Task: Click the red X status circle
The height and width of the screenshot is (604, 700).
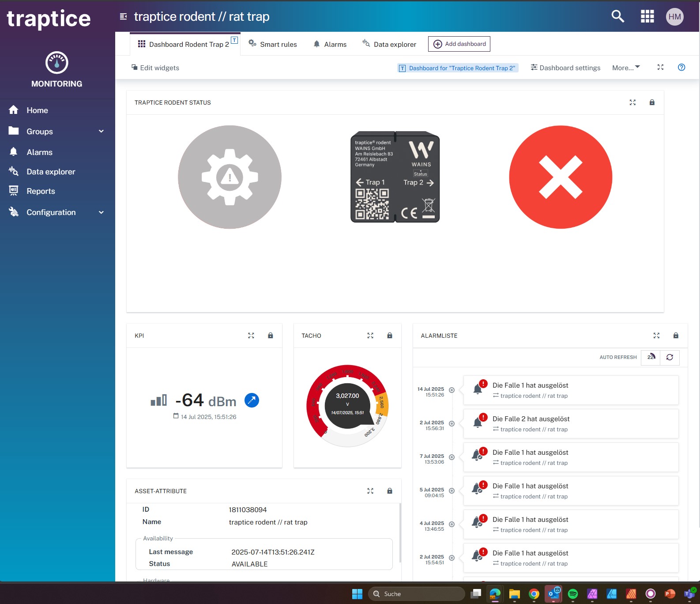Action: pyautogui.click(x=561, y=177)
